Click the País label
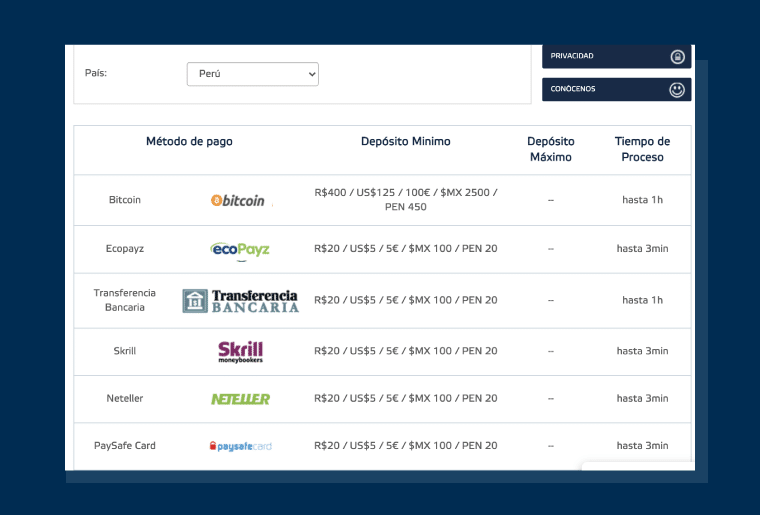The image size is (760, 515). (95, 73)
